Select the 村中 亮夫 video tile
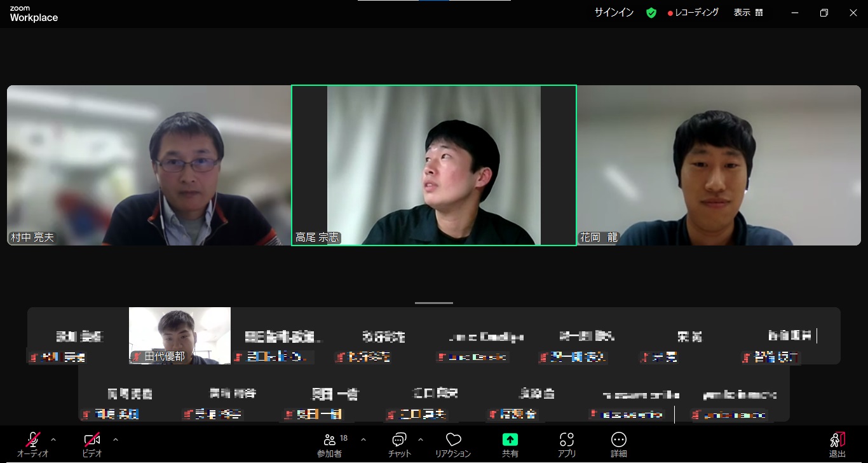Viewport: 868px width, 463px height. [x=149, y=165]
